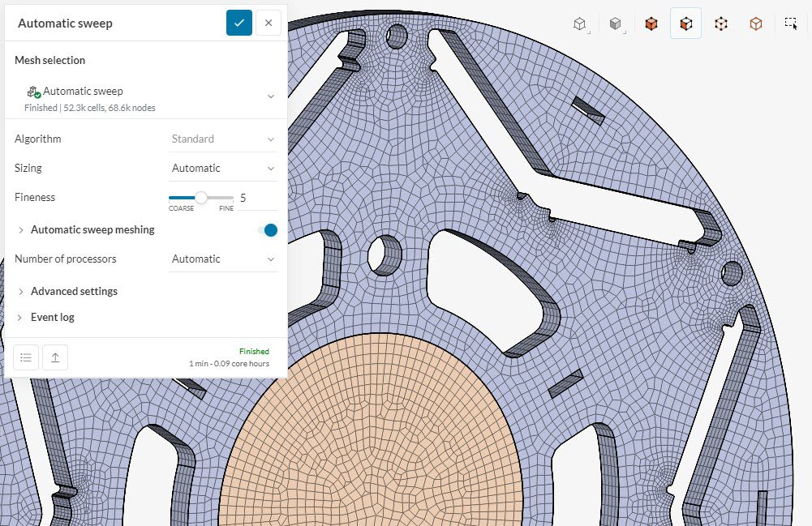Select the dotted-vertex cube node selection mode

[x=720, y=24]
